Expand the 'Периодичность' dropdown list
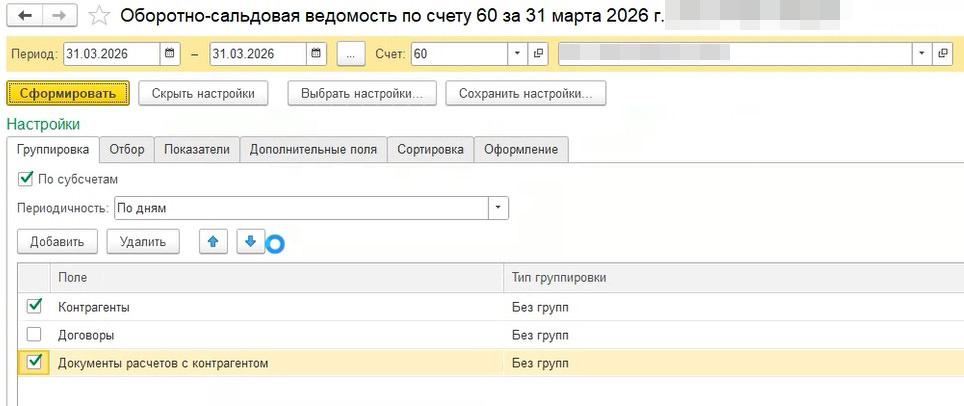Image resolution: width=964 pixels, height=406 pixels. [x=498, y=208]
